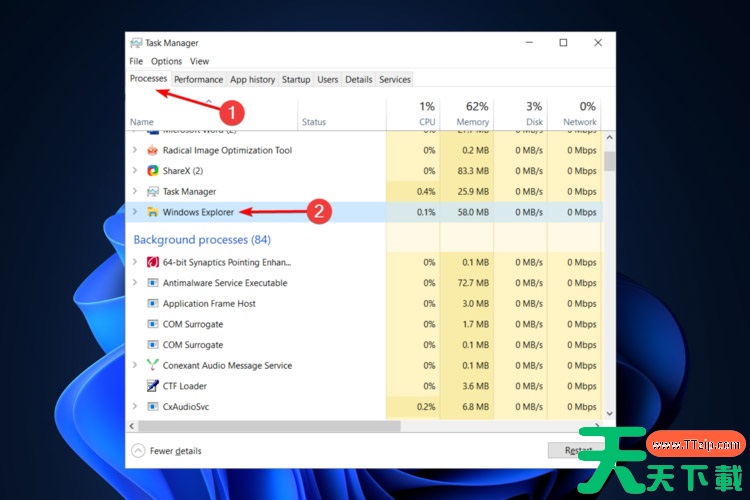Image resolution: width=750 pixels, height=500 pixels.
Task: Click the Windows Explorer folder icon
Action: [153, 212]
